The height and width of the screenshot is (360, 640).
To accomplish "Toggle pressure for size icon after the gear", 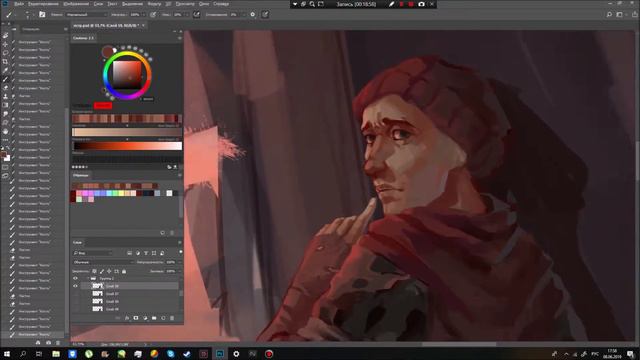I will 265,14.
